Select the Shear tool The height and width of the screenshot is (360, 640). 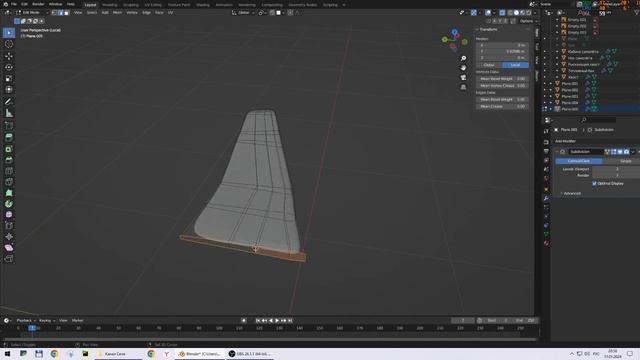coord(9,248)
